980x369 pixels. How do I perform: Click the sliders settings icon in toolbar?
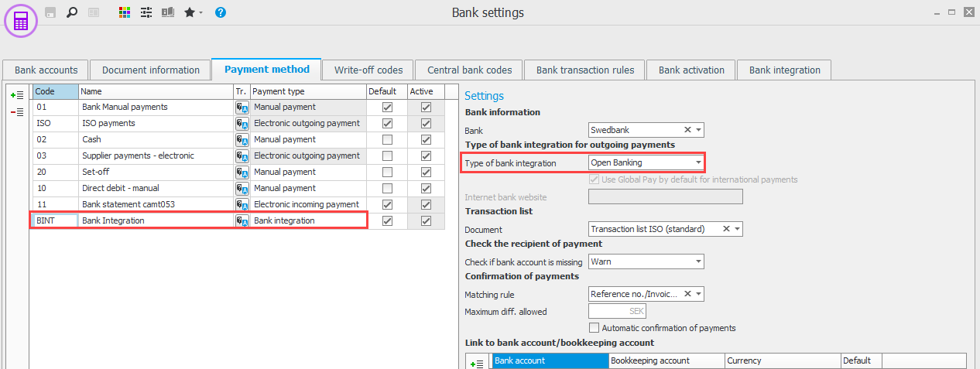click(x=146, y=12)
